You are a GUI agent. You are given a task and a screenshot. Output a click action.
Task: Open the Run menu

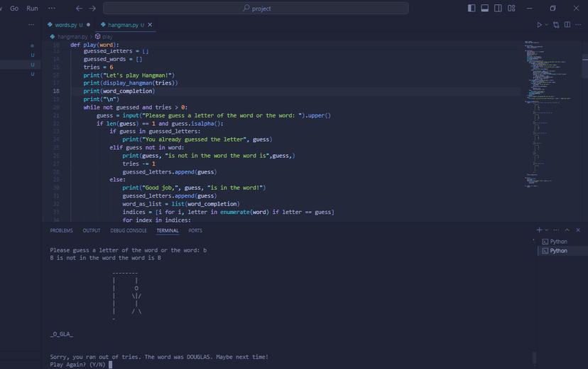pos(32,9)
